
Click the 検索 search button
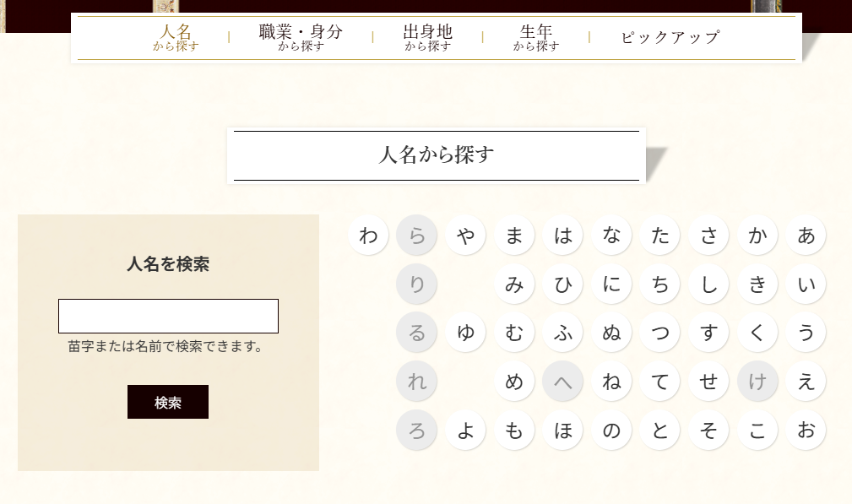coord(168,402)
